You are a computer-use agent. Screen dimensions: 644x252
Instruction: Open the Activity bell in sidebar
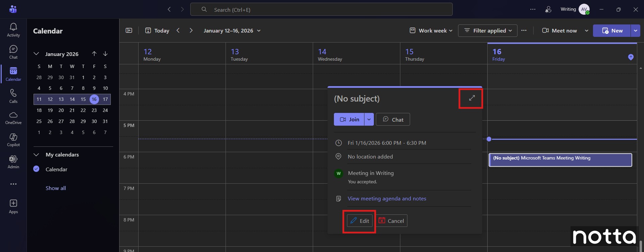coord(13,30)
